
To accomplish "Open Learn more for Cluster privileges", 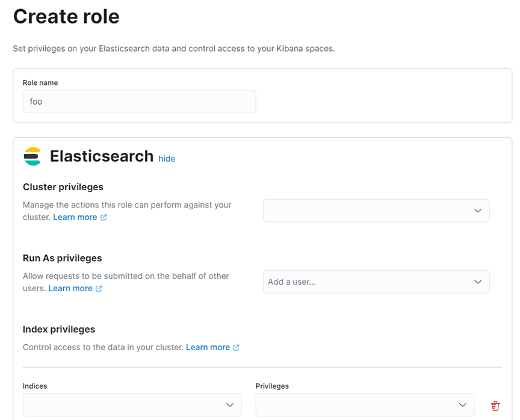I will point(76,217).
